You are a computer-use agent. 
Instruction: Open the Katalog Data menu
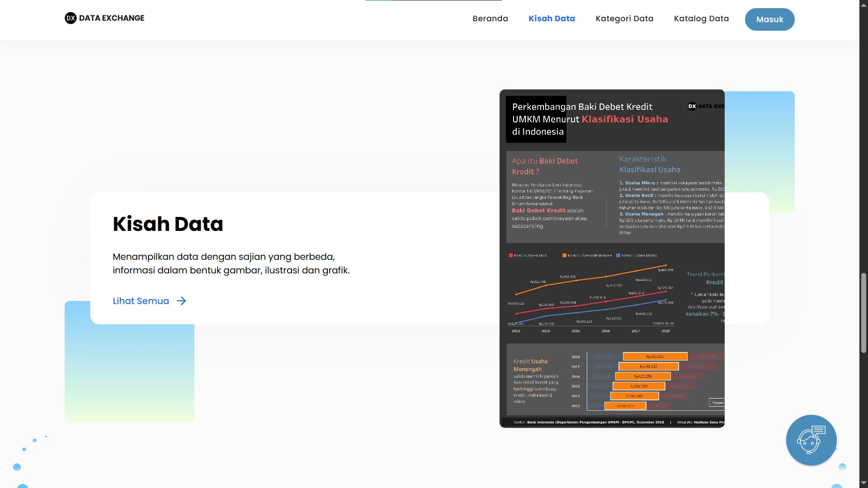tap(701, 19)
